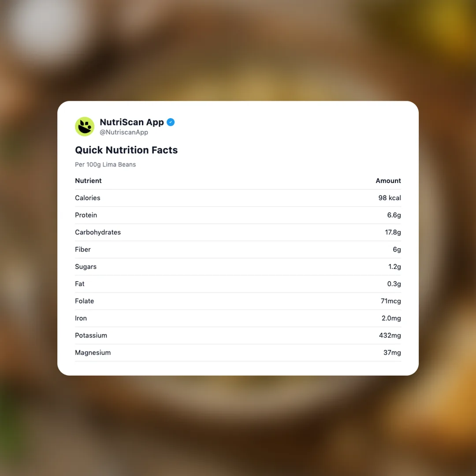This screenshot has height=476, width=476.
Task: Click the 17.8g carbohydrates amount
Action: pos(393,232)
